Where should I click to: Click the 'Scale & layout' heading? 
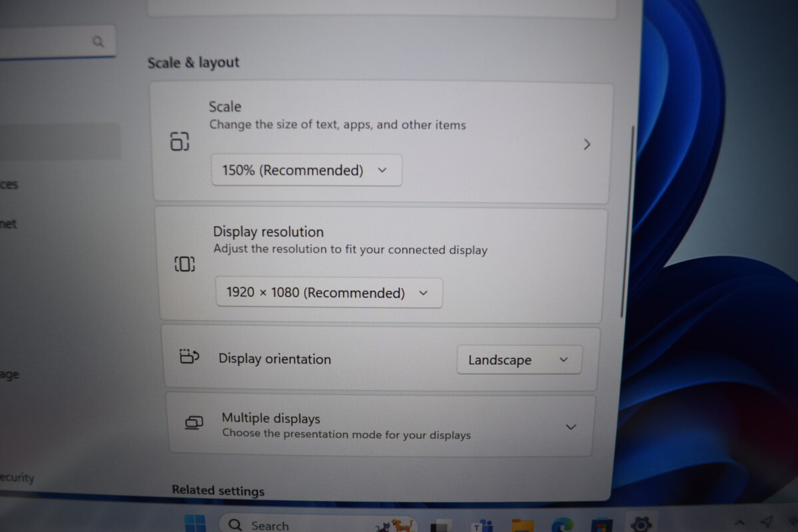tap(194, 63)
